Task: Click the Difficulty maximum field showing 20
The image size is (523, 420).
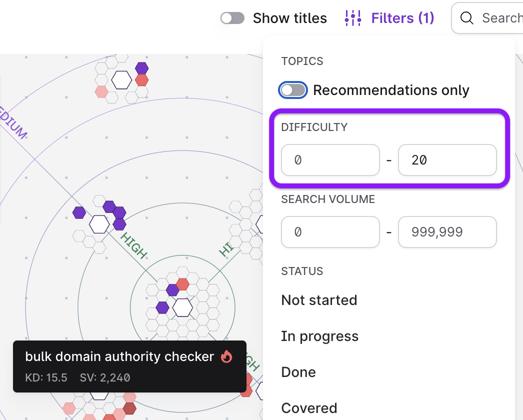Action: tap(447, 160)
